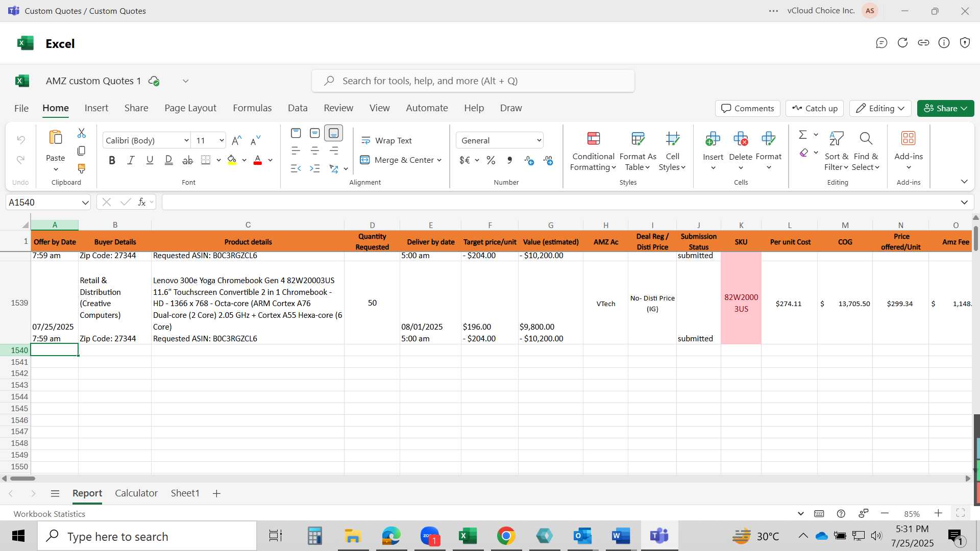
Task: Toggle Bold formatting
Action: 112,160
